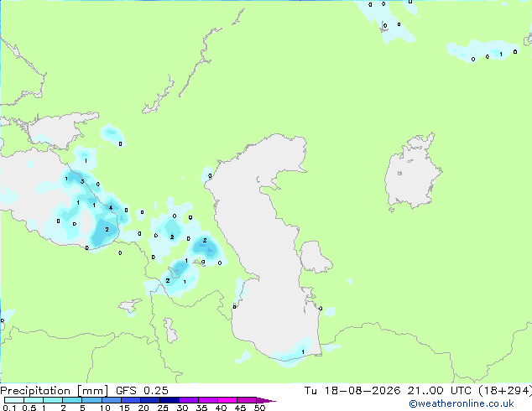This screenshot has width=532, height=411.
Task: Click the map value '4' precipitation label
Action: (111, 207)
